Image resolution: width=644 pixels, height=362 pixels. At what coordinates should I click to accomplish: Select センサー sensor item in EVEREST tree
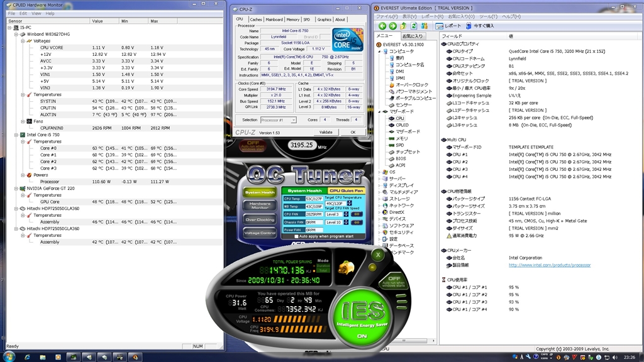[404, 105]
